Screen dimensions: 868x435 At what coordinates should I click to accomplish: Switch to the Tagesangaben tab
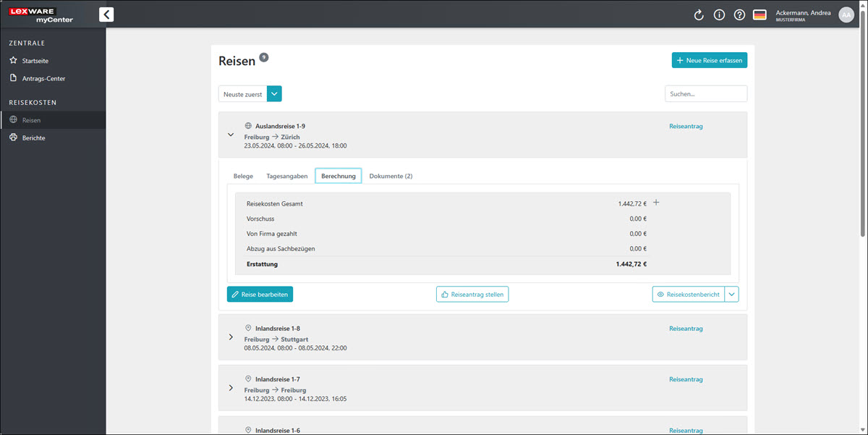pyautogui.click(x=286, y=176)
